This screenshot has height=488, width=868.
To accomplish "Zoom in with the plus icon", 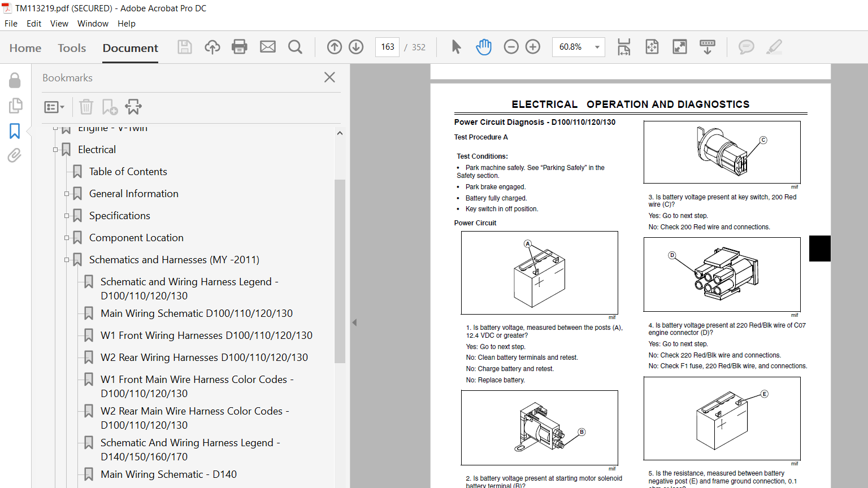I will [533, 47].
